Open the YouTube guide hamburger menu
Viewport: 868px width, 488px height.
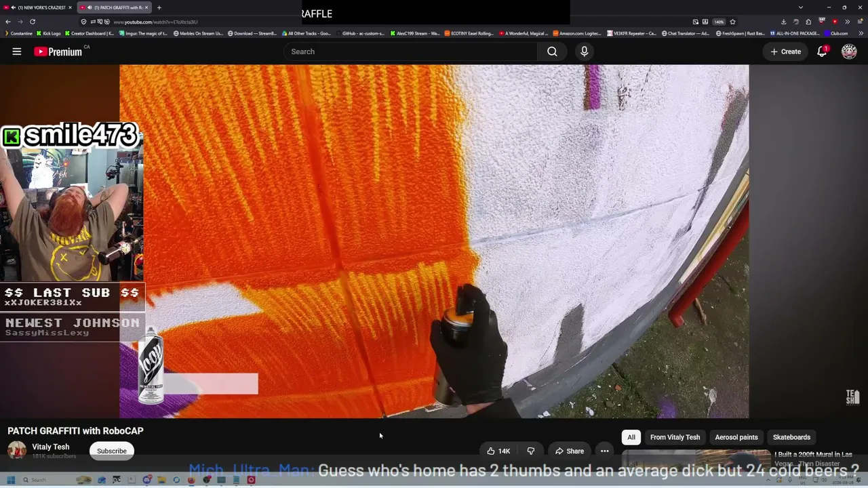[x=17, y=52]
